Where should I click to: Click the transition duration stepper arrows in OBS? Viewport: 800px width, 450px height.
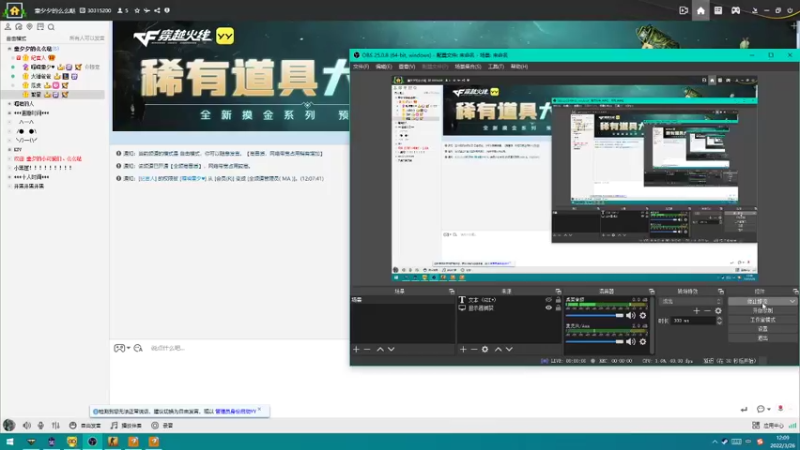pos(719,320)
